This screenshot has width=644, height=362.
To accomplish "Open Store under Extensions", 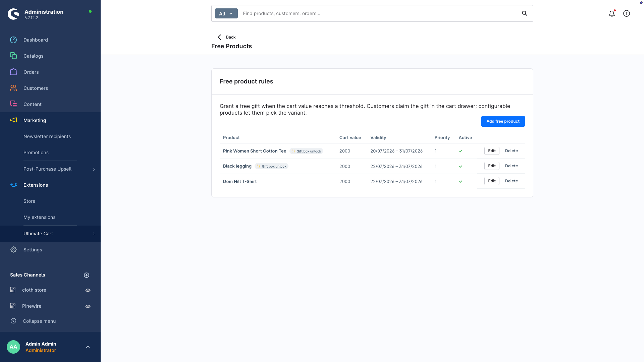I will tap(29, 201).
